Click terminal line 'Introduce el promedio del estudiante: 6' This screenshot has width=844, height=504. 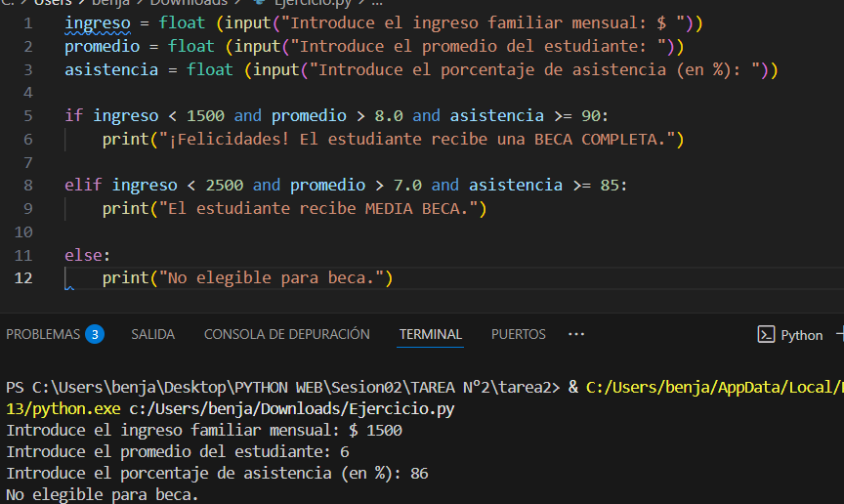[178, 452]
